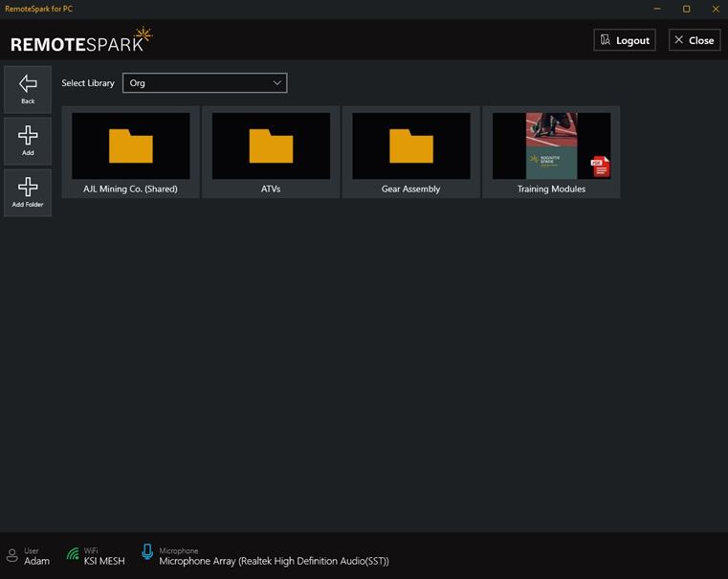The image size is (728, 579).
Task: Close the window with the title bar X
Action: tap(716, 9)
